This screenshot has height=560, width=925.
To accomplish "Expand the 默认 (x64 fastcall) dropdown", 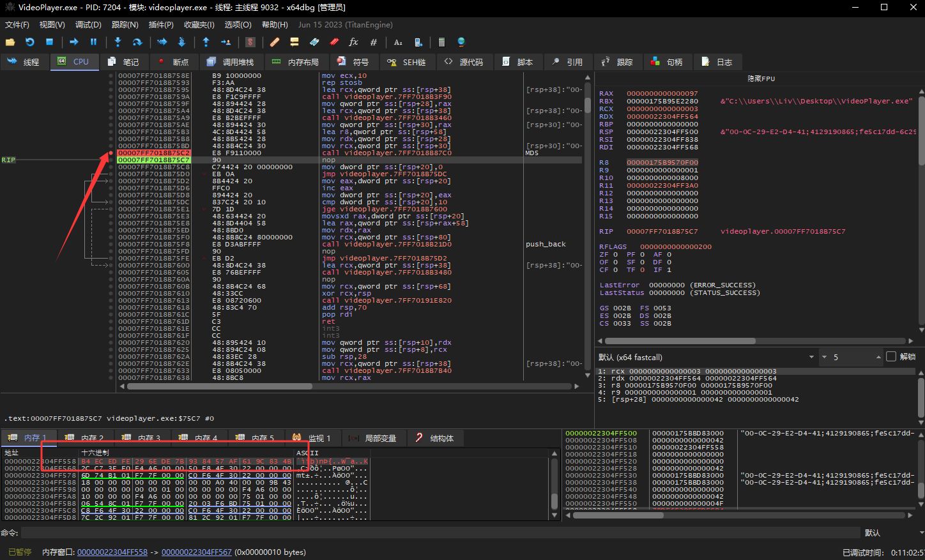I will [811, 357].
